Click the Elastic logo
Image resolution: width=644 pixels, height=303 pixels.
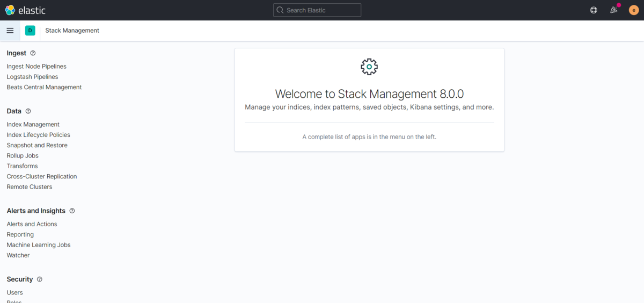pos(25,10)
